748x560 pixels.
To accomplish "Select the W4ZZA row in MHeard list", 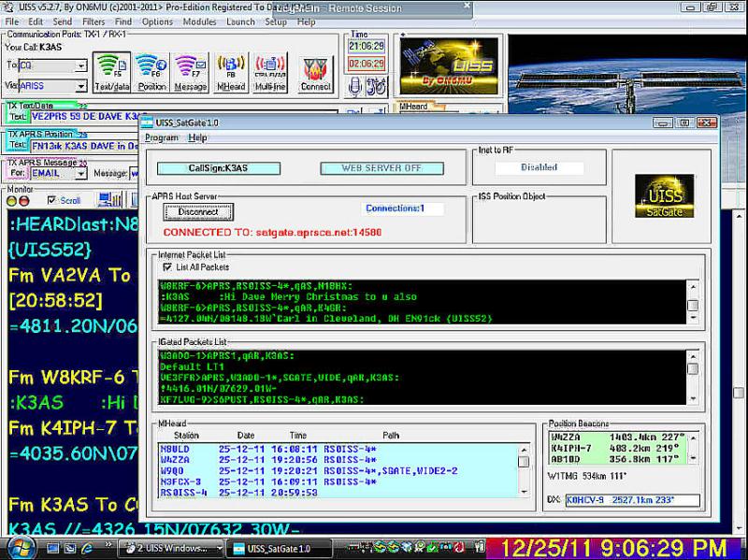I will click(338, 460).
